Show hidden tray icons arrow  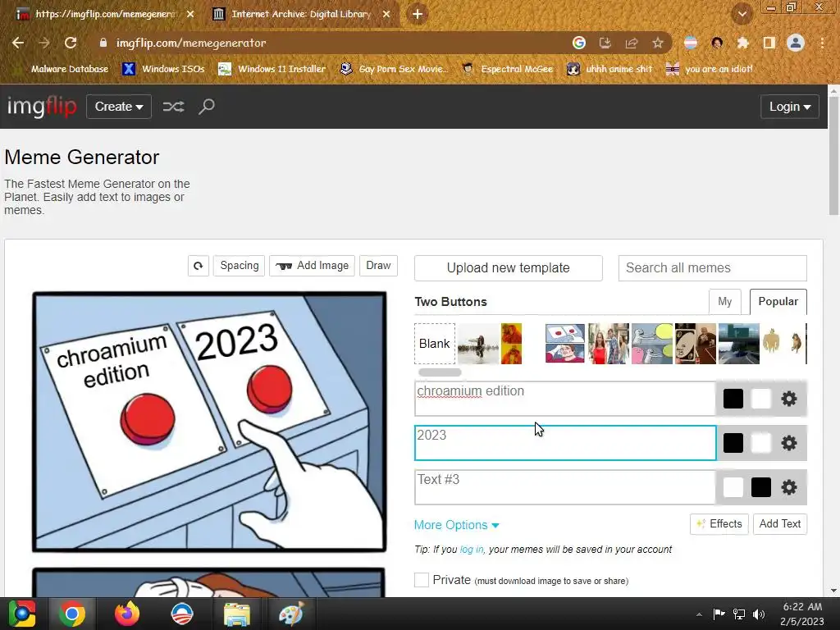[699, 614]
